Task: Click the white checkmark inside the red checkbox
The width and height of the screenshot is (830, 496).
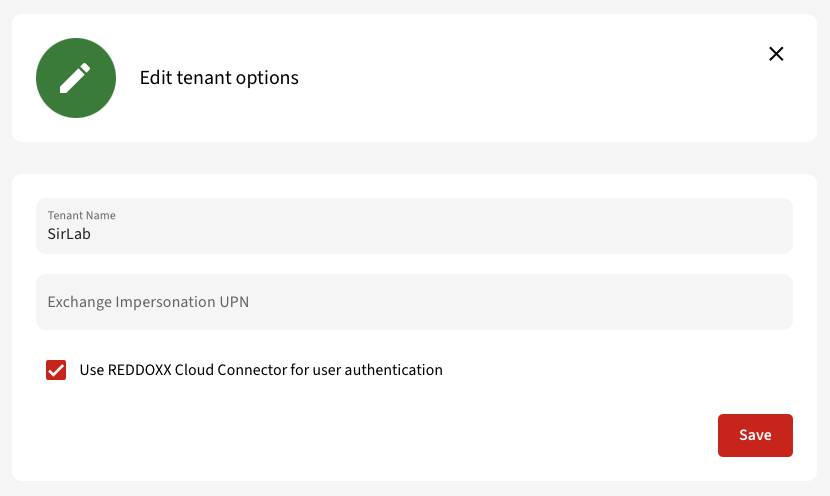Action: 56,370
